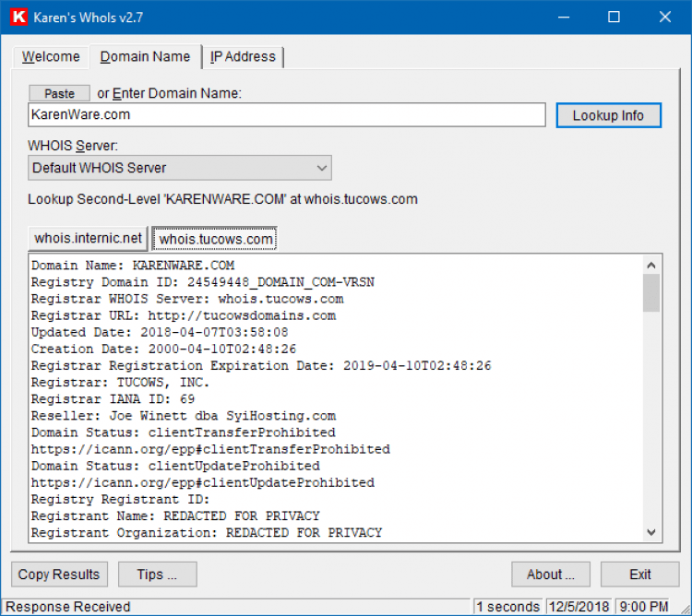Click the Registrant Name REDACTED line
692x616 pixels.
click(x=175, y=516)
